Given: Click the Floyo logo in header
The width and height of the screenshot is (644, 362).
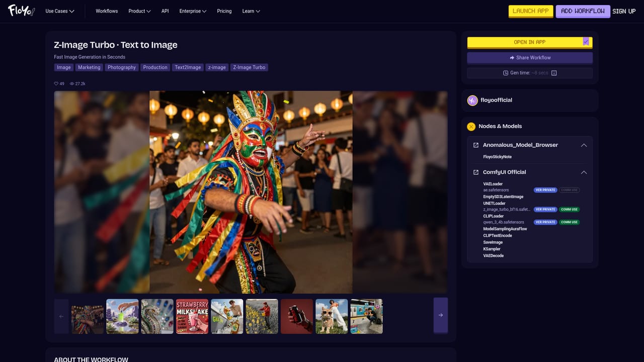Looking at the screenshot, I should [21, 11].
